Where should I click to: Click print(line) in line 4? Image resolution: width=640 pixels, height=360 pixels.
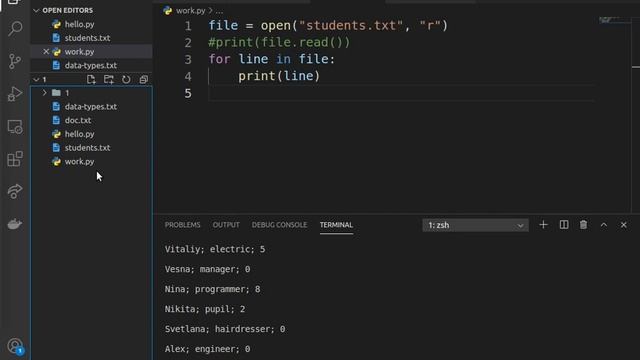point(279,76)
